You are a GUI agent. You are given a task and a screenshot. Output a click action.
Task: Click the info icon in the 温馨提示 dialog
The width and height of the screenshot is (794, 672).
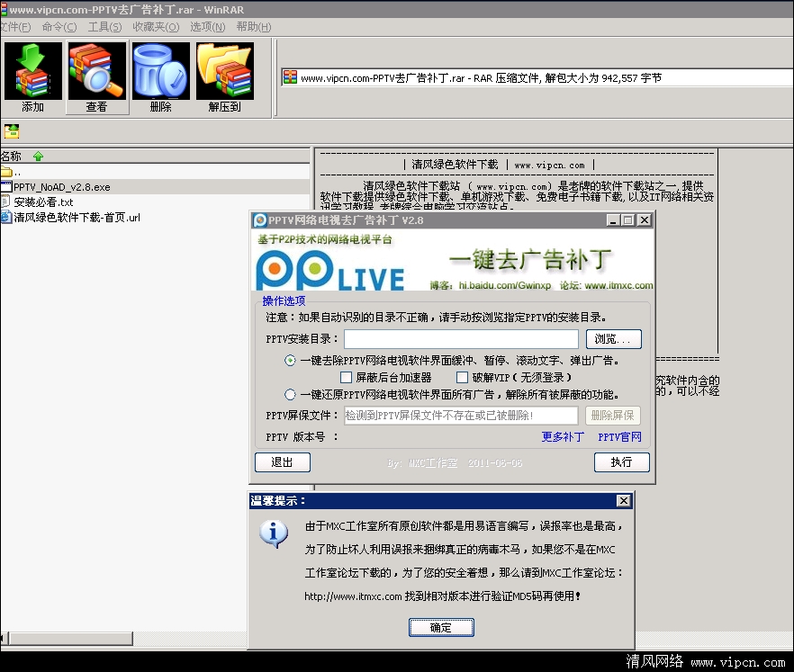[274, 533]
